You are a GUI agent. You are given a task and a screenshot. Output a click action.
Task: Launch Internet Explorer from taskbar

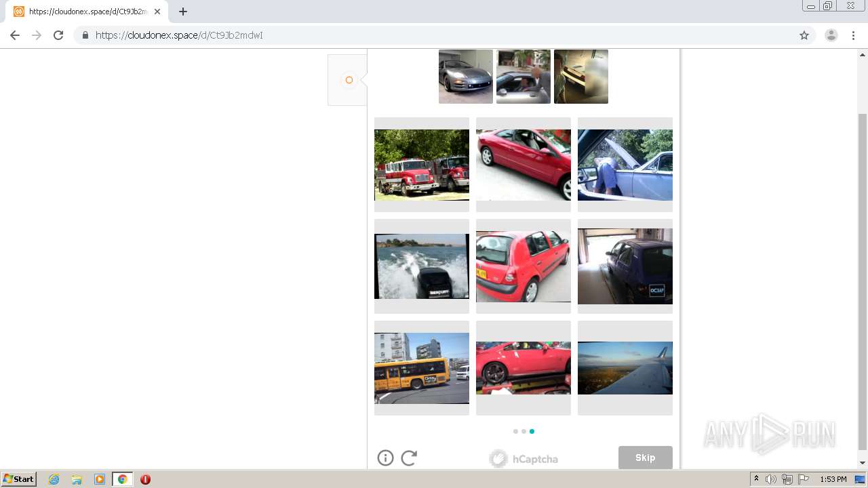coord(54,479)
